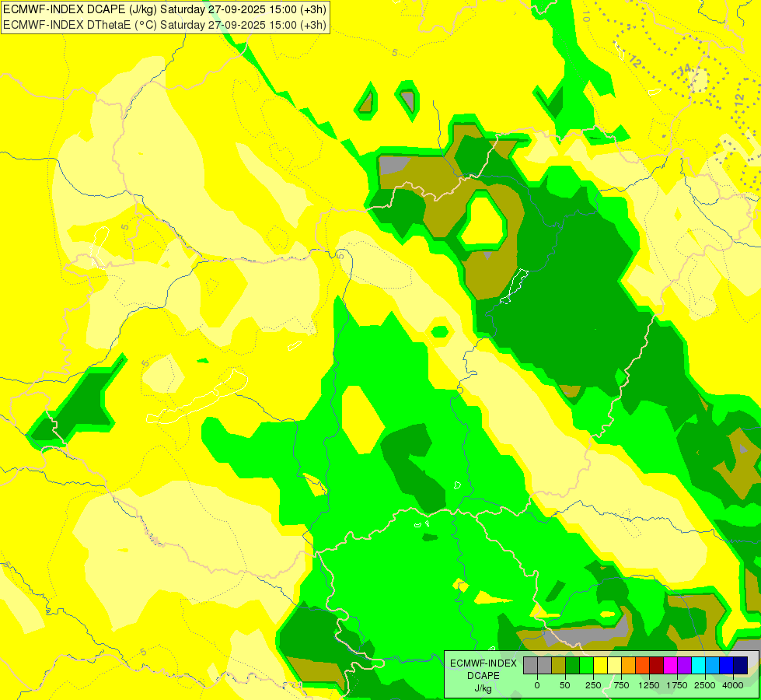The height and width of the screenshot is (700, 761).
Task: Select the 1250 value on the color scale
Action: [x=649, y=685]
